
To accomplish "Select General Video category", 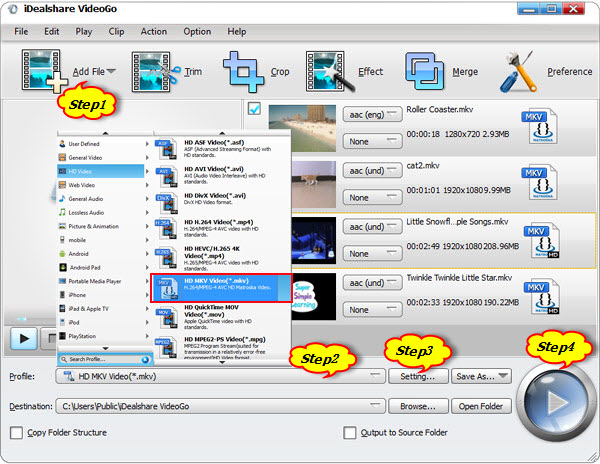I will (x=103, y=158).
